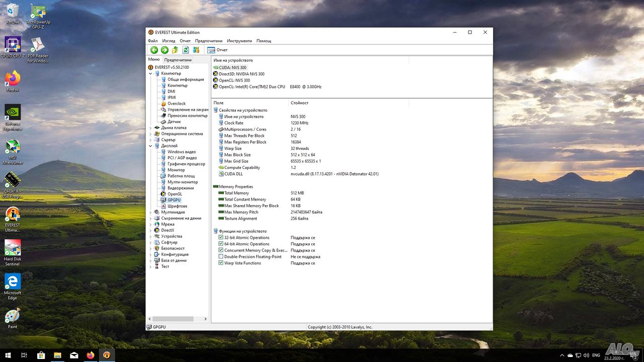Open the CH341A USB Programmer desktop icon
The height and width of the screenshot is (362, 644).
13,186
